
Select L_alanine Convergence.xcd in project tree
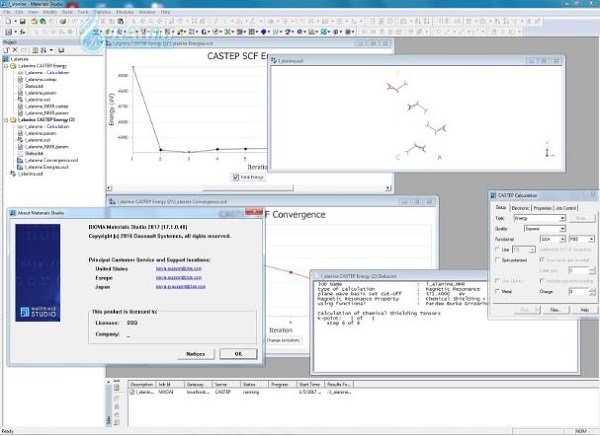coord(51,160)
